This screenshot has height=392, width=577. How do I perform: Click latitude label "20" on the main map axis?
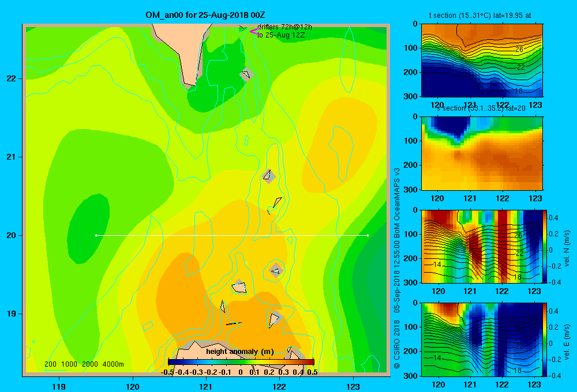coord(12,235)
